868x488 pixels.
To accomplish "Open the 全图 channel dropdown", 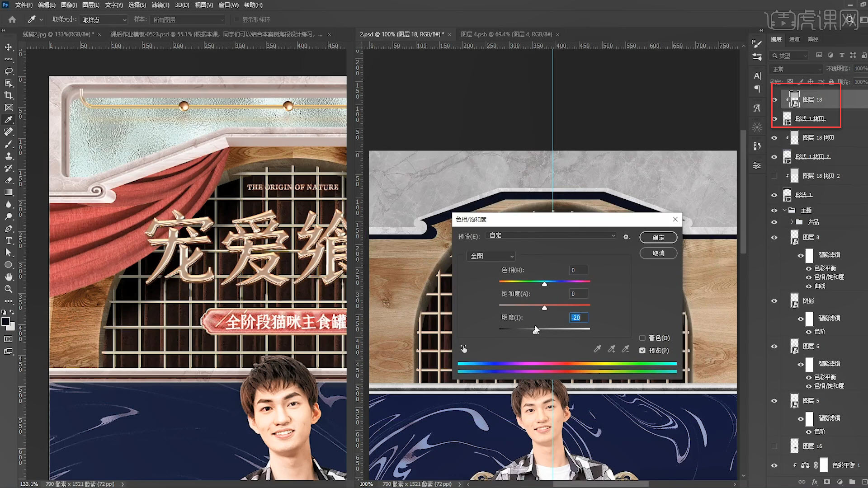I will (x=491, y=256).
